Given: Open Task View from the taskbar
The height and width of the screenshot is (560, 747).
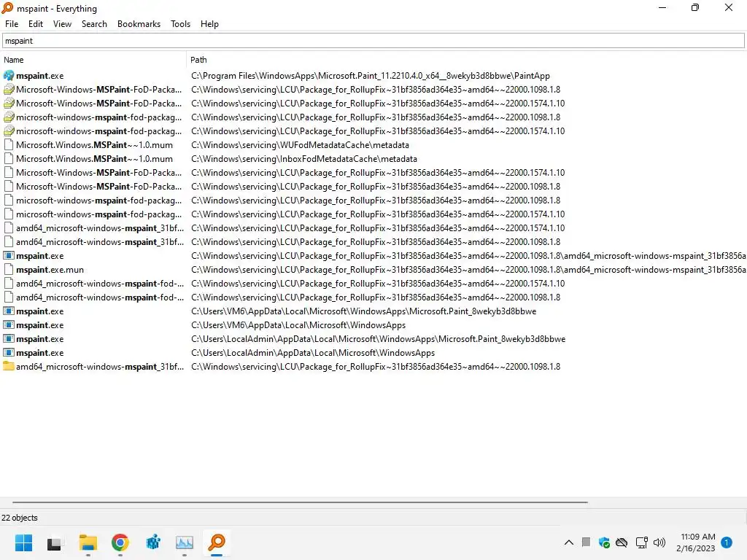Looking at the screenshot, I should point(54,543).
